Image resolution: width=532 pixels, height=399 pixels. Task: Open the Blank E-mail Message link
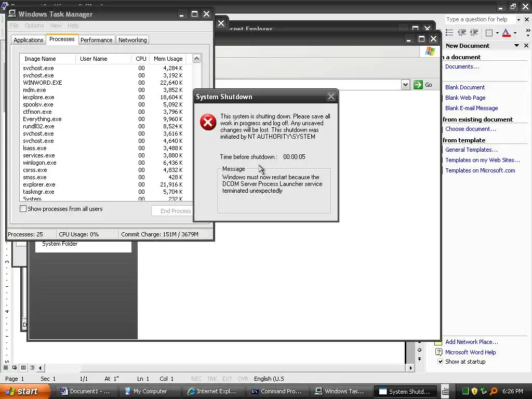tap(472, 108)
